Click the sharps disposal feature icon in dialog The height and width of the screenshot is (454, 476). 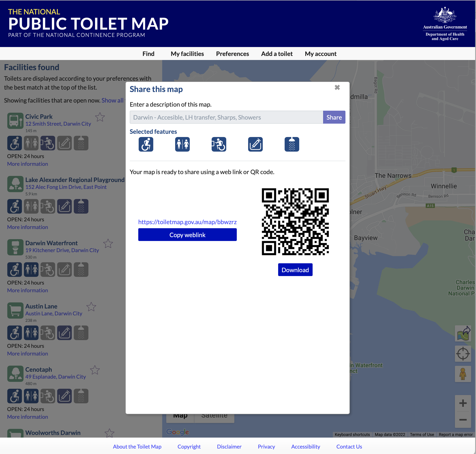click(x=255, y=144)
